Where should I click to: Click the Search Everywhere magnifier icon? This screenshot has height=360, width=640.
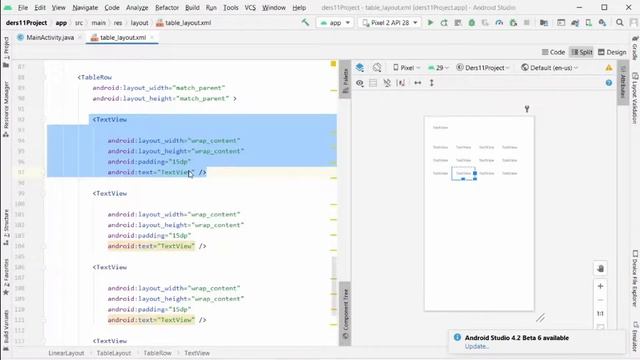coord(620,23)
